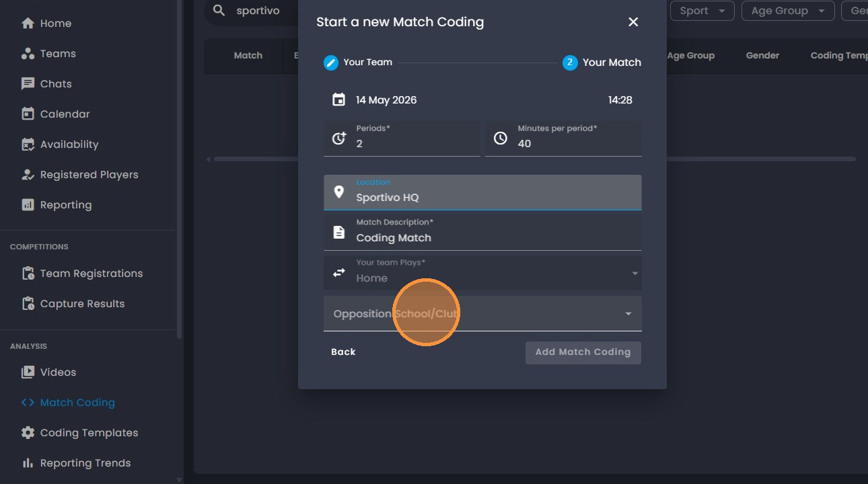Screen dimensions: 868x484
Task: Click the location pin icon
Action: (x=339, y=192)
